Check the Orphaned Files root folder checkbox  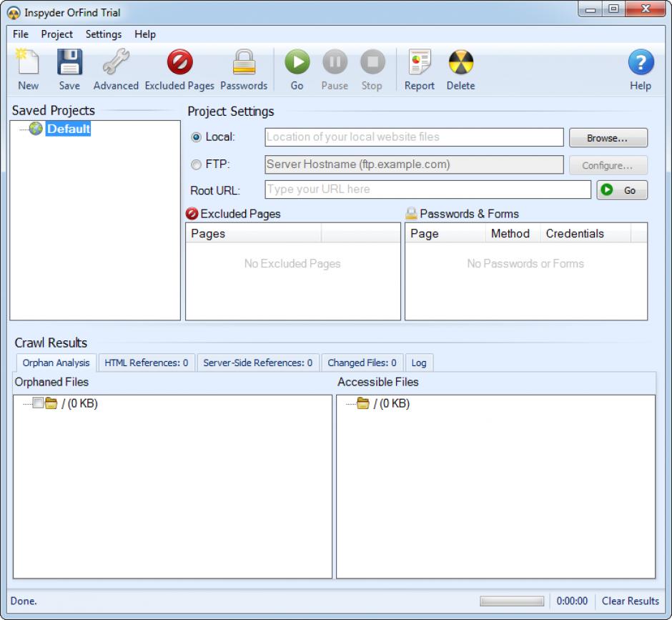click(x=38, y=403)
